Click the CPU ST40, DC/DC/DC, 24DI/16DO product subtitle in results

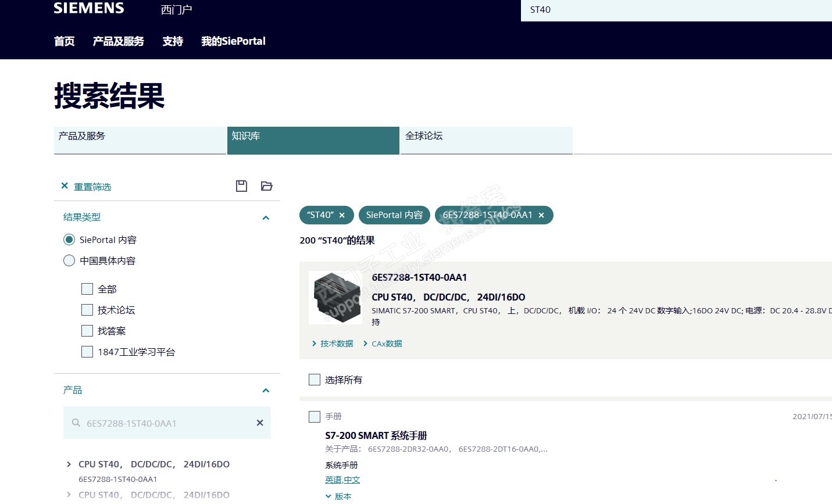click(x=448, y=297)
